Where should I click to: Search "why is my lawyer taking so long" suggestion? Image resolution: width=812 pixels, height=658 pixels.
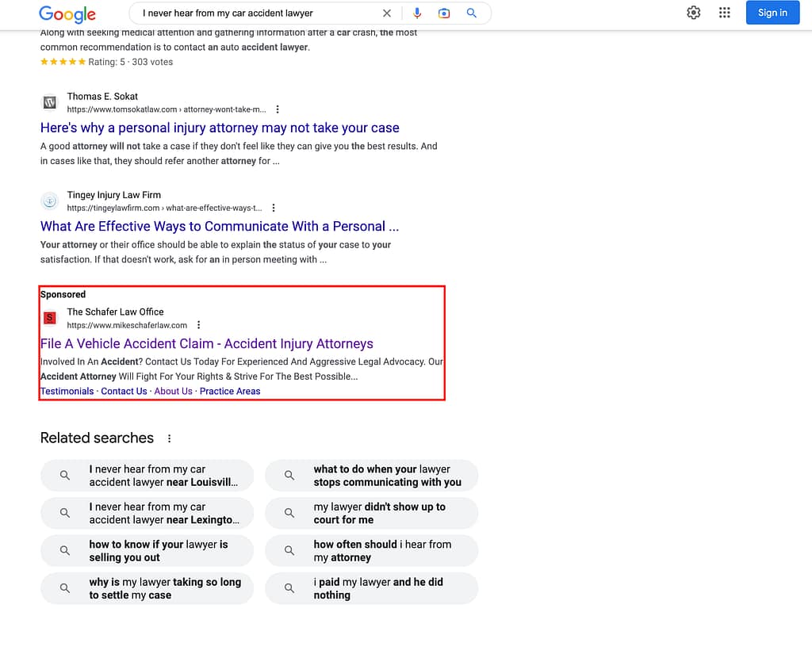pyautogui.click(x=147, y=588)
